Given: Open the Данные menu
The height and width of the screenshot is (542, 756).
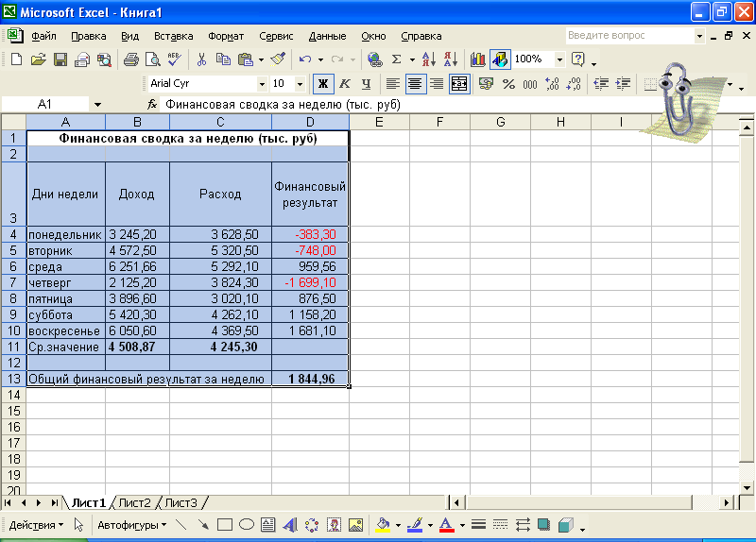Looking at the screenshot, I should point(327,36).
